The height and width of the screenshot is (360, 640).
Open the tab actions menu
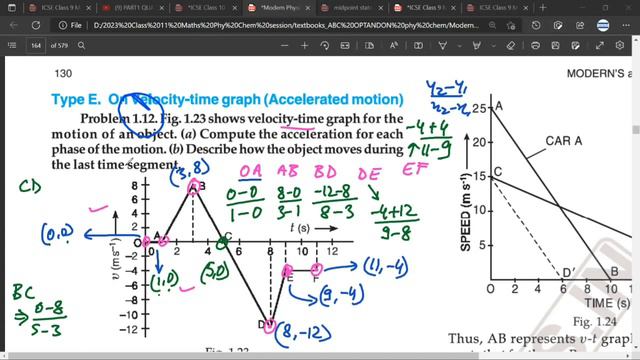[x=12, y=8]
